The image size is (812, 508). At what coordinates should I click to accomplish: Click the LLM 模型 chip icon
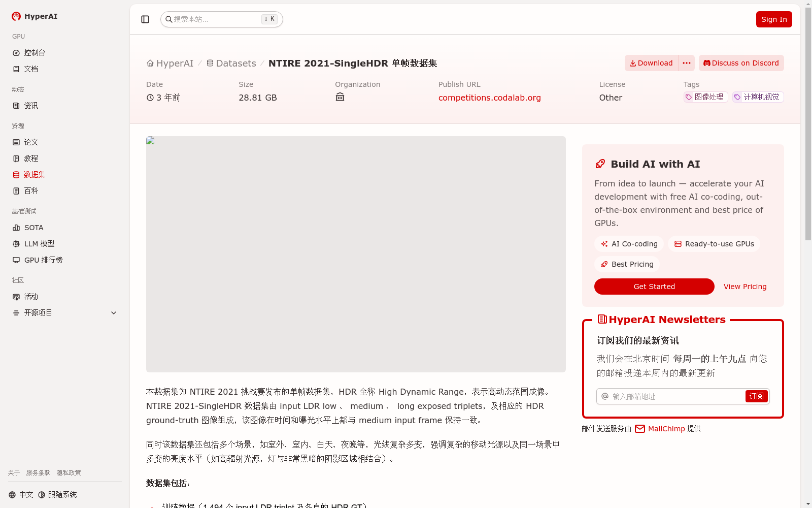point(16,244)
